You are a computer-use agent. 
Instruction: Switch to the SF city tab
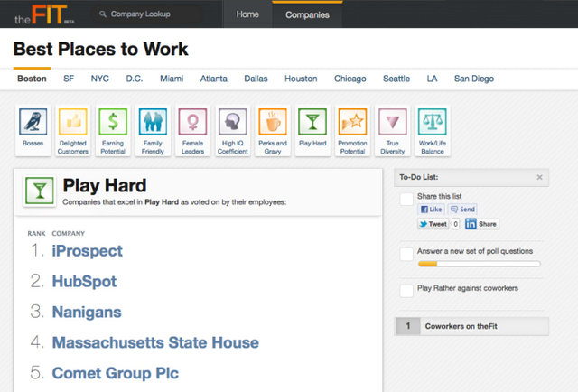(x=69, y=79)
